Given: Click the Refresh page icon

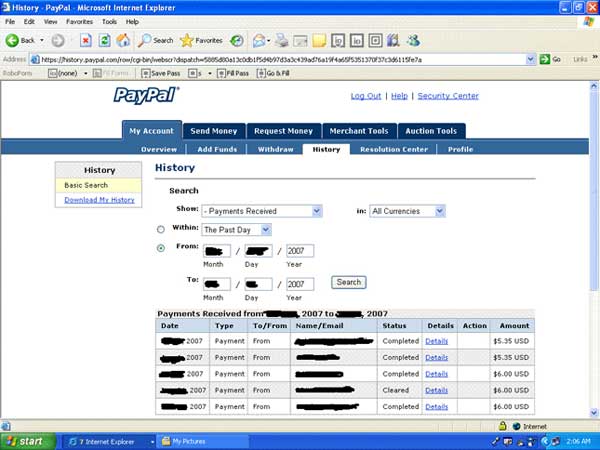Looking at the screenshot, I should click(104, 41).
